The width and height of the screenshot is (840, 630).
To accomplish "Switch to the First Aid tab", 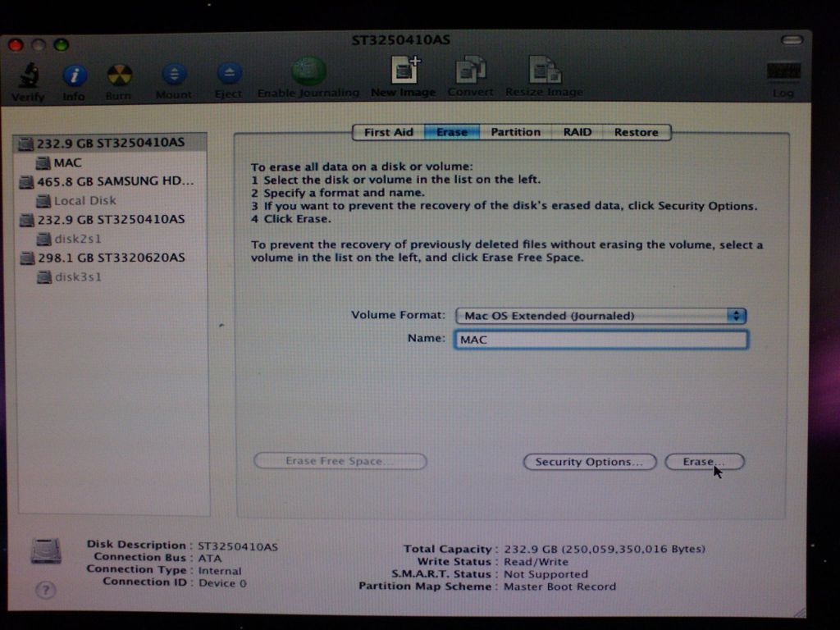I will [x=388, y=132].
